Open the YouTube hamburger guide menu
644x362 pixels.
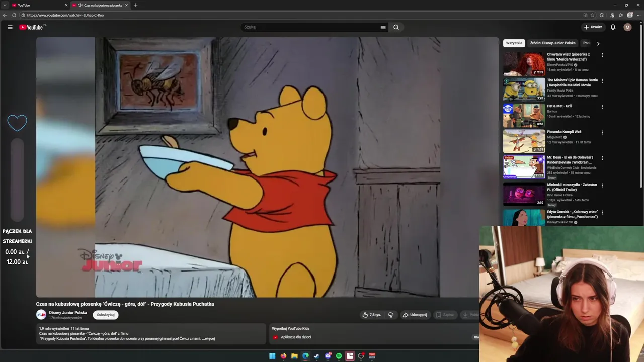[10, 27]
